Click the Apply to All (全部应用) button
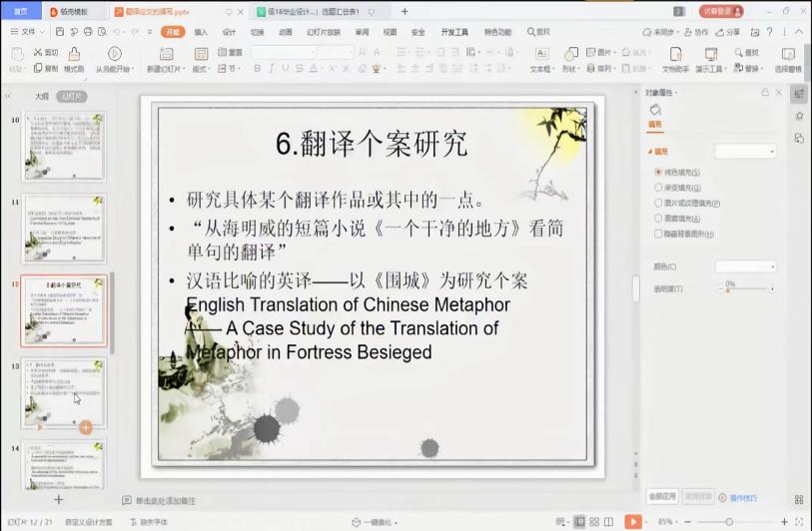This screenshot has height=531, width=812. (663, 496)
